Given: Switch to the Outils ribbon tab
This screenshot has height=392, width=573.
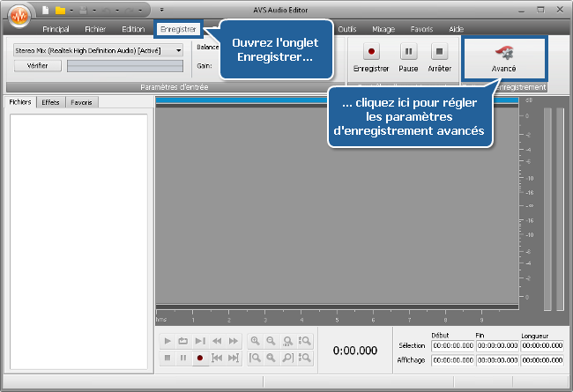Looking at the screenshot, I should (346, 29).
